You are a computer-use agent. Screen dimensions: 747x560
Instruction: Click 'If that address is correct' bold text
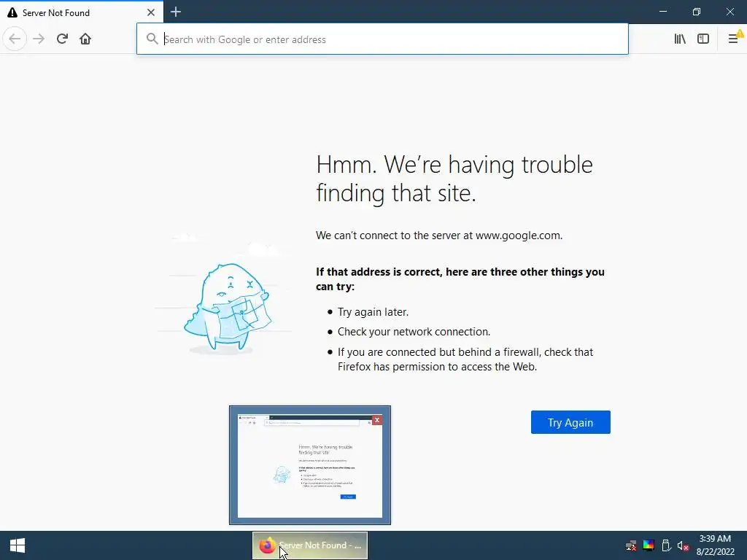point(460,279)
